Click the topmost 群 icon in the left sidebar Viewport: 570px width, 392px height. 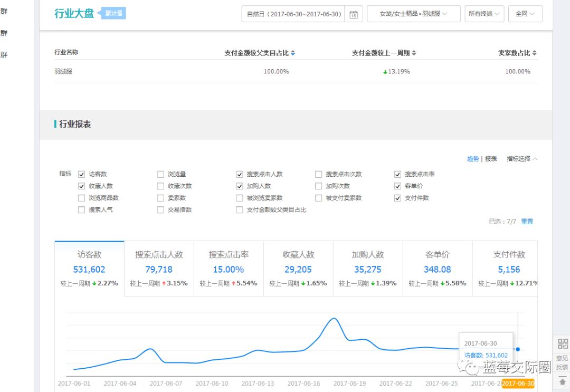(4, 11)
